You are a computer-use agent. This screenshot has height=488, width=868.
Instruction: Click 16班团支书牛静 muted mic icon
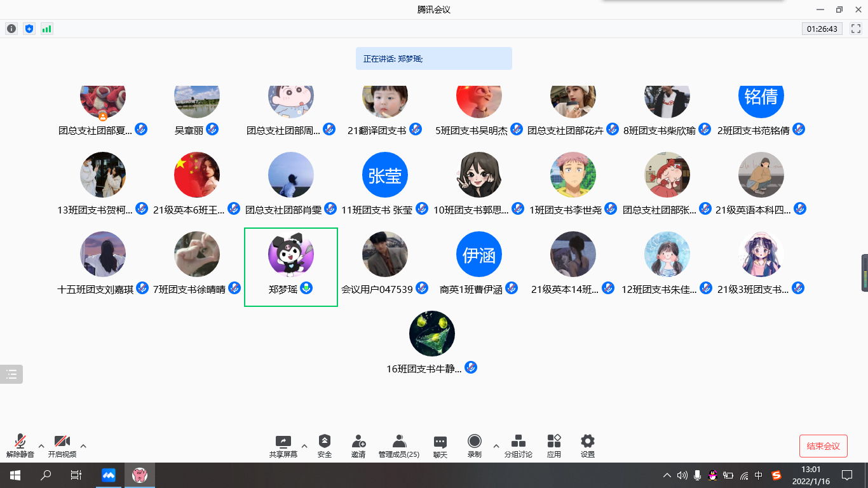(x=471, y=367)
